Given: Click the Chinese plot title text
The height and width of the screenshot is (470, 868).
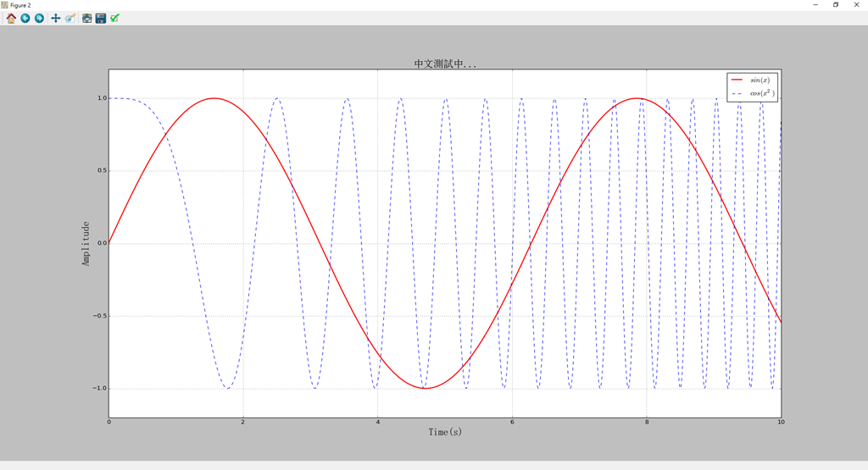Looking at the screenshot, I should tap(445, 64).
